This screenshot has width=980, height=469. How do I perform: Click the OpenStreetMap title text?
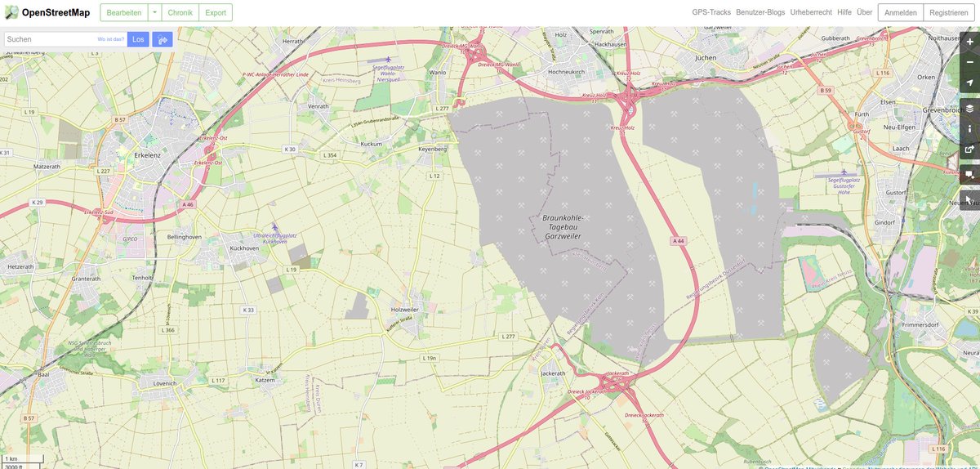click(x=56, y=12)
